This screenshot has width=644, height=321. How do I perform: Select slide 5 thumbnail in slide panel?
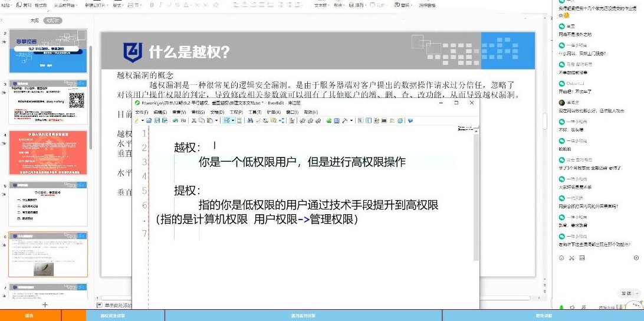(x=48, y=204)
